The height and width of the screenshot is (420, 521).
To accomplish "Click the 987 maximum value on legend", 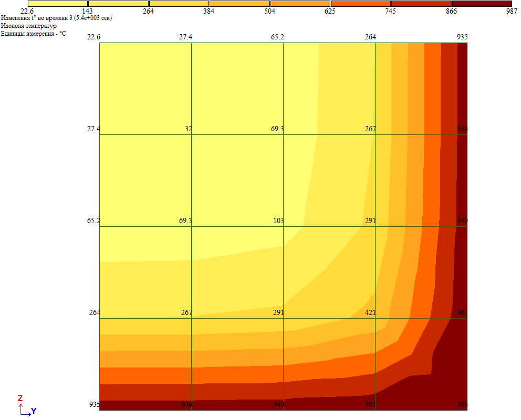I will pyautogui.click(x=512, y=11).
